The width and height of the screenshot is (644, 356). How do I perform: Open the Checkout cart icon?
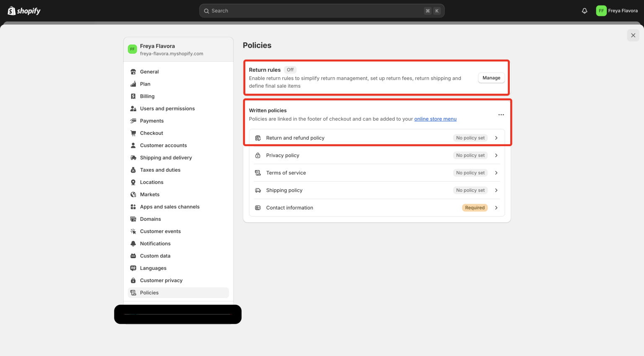(x=133, y=133)
